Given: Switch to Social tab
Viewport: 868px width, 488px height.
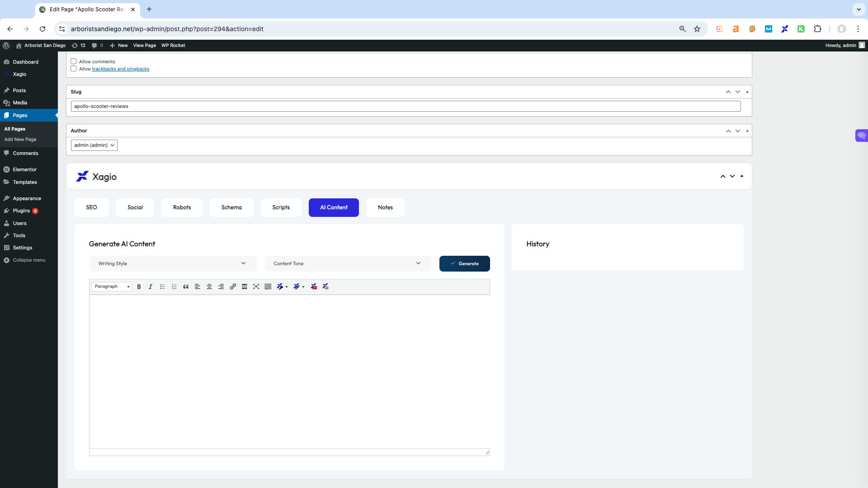Looking at the screenshot, I should (135, 207).
